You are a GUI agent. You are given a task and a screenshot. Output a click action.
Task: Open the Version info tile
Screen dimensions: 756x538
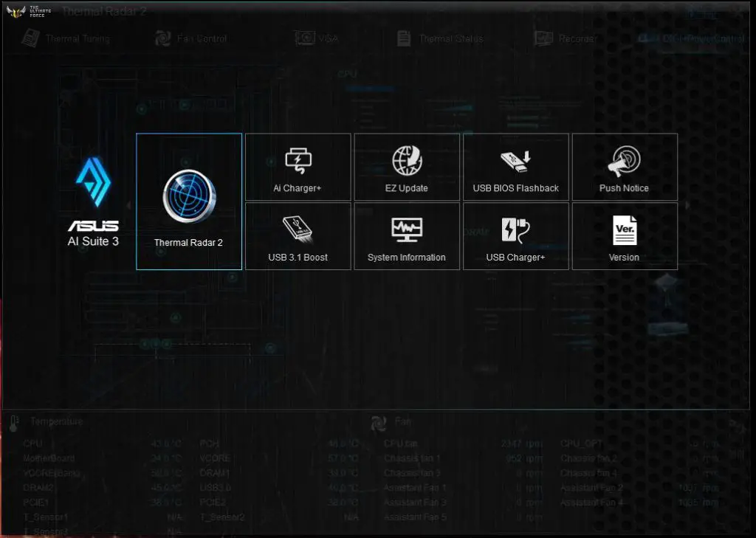click(x=625, y=236)
